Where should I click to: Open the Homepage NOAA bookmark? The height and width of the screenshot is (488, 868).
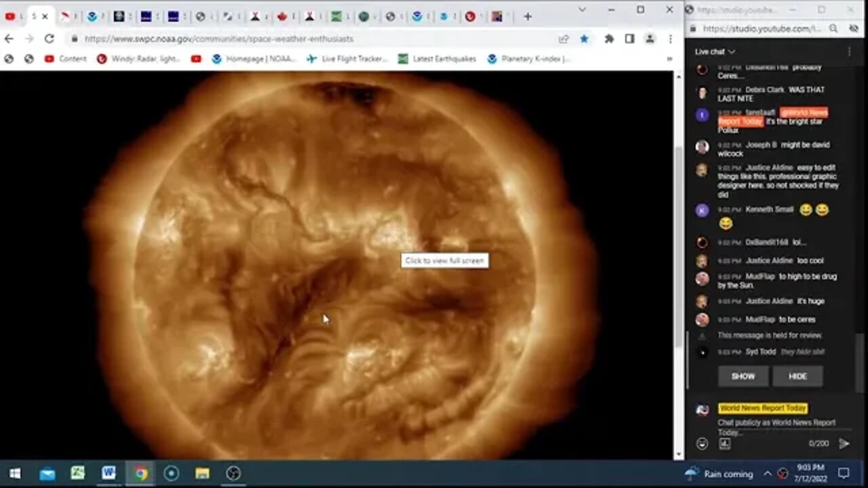254,59
